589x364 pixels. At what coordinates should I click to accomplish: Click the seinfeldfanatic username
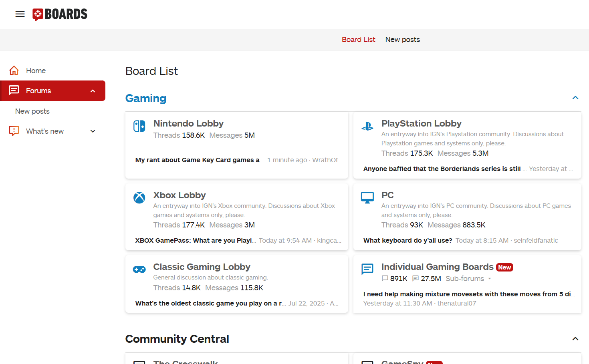tap(536, 241)
